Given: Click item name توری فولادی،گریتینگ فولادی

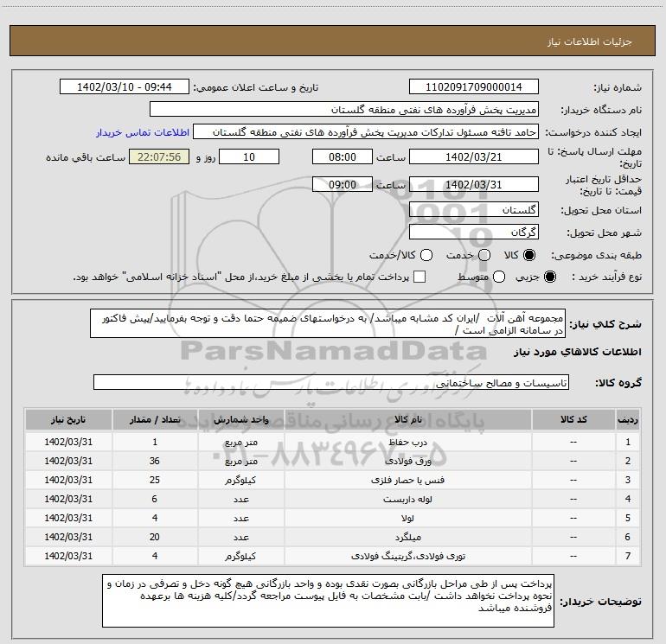Looking at the screenshot, I should [x=407, y=556].
